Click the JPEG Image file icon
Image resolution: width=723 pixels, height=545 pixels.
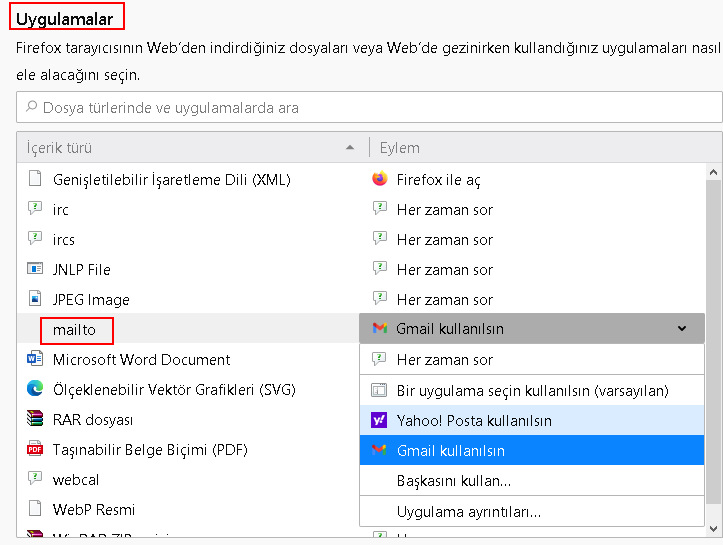pyautogui.click(x=35, y=300)
